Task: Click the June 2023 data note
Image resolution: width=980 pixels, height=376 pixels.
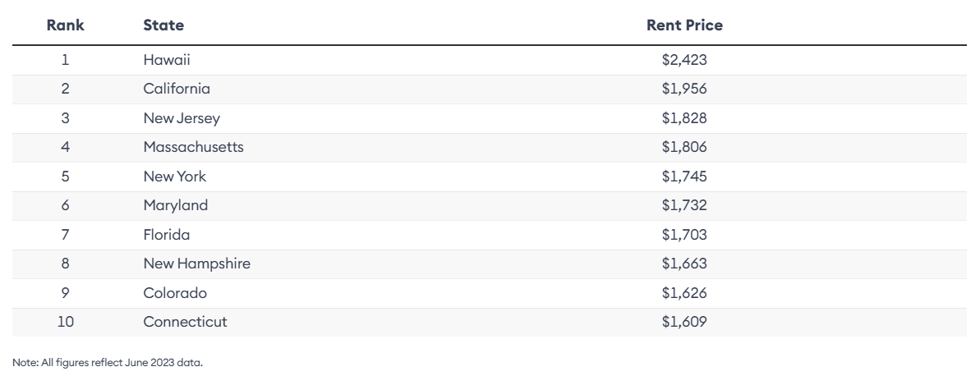Action: click(108, 362)
